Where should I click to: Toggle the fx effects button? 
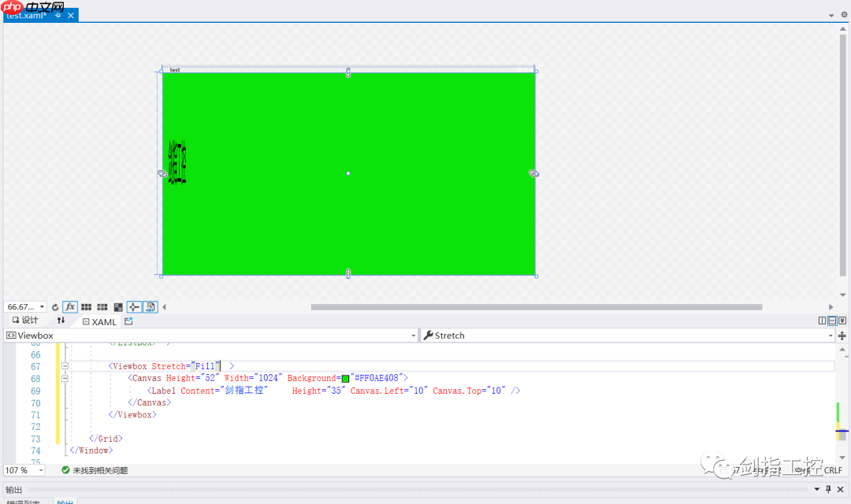70,307
